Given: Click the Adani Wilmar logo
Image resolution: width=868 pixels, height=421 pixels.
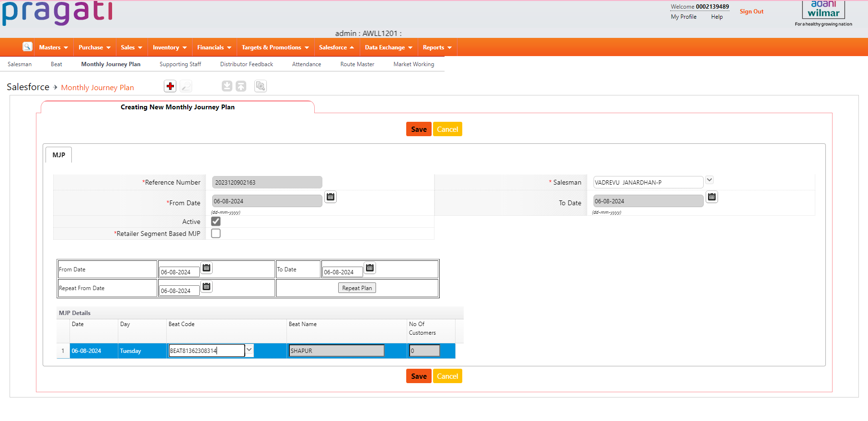Looking at the screenshot, I should pos(823,13).
